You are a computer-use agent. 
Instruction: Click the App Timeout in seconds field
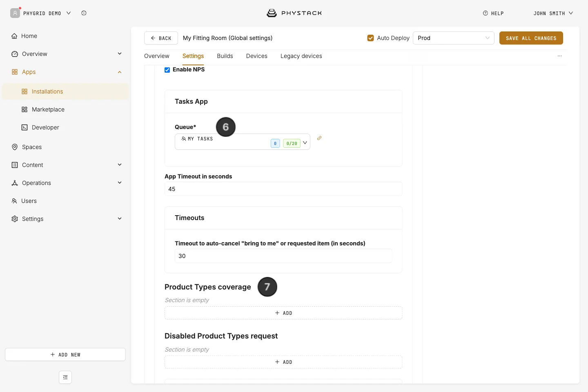(x=283, y=189)
